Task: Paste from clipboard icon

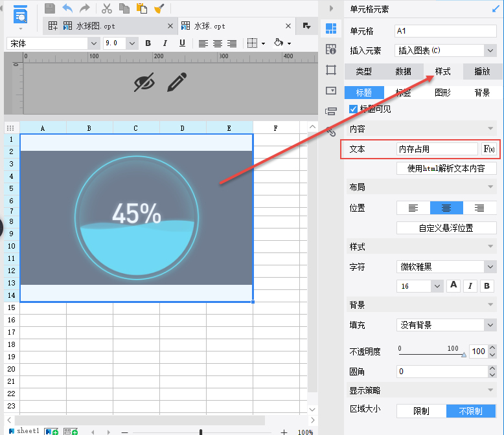Action: (x=142, y=8)
